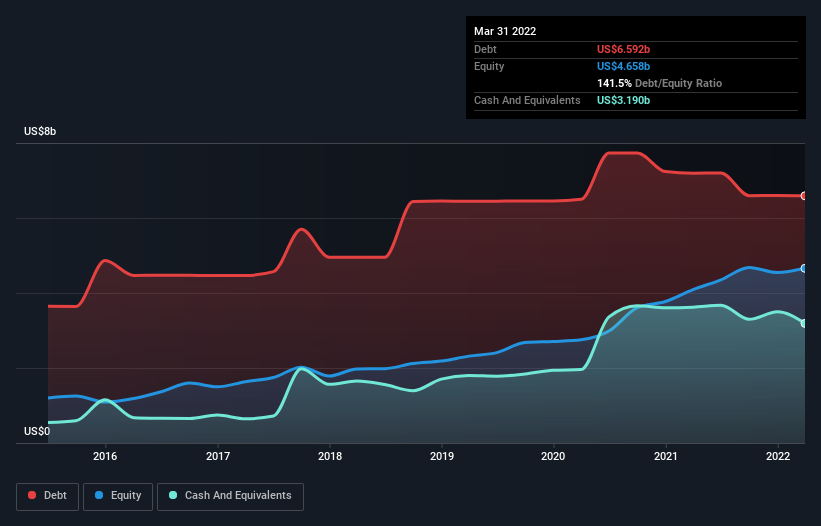
Task: Toggle the Equity series legend button
Action: point(118,496)
